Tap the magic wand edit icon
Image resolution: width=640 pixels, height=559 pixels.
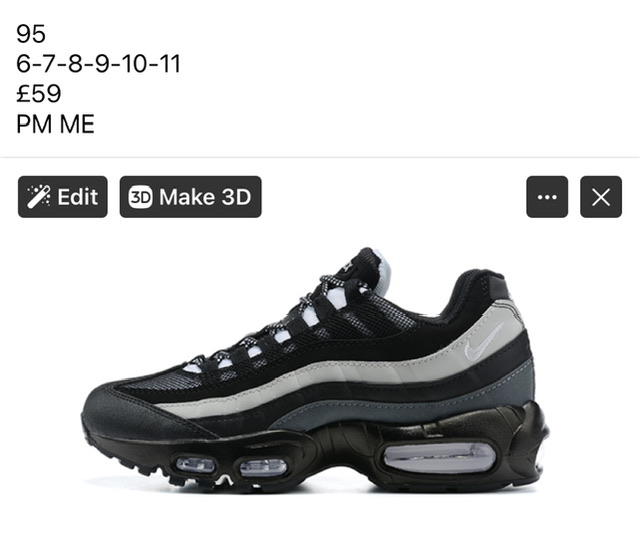pos(39,197)
